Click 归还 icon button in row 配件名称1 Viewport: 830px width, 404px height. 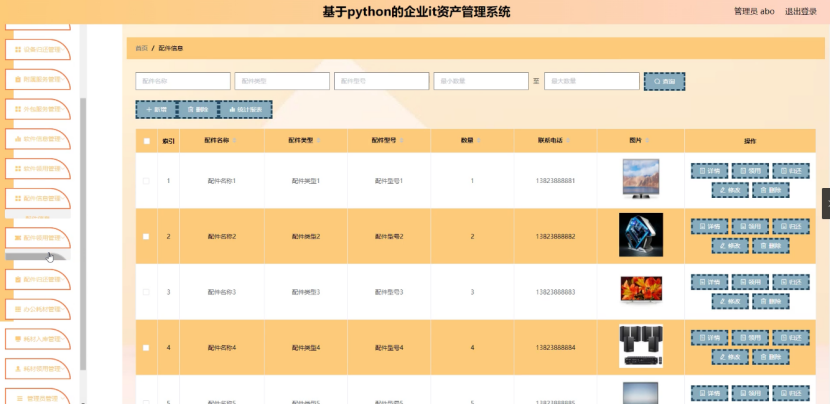[791, 171]
